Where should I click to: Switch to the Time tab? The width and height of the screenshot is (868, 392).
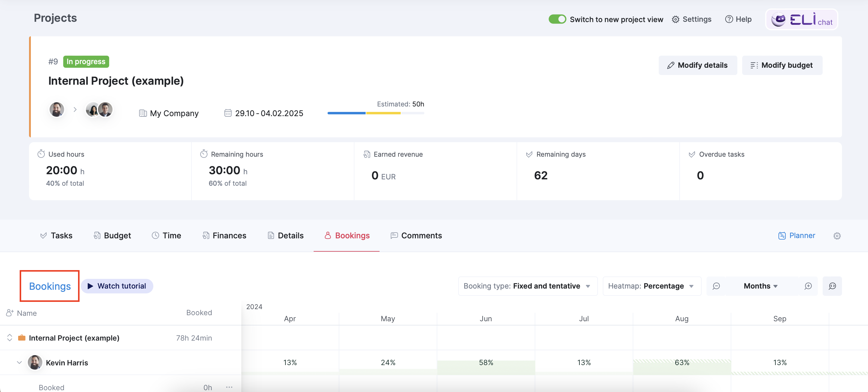click(166, 236)
